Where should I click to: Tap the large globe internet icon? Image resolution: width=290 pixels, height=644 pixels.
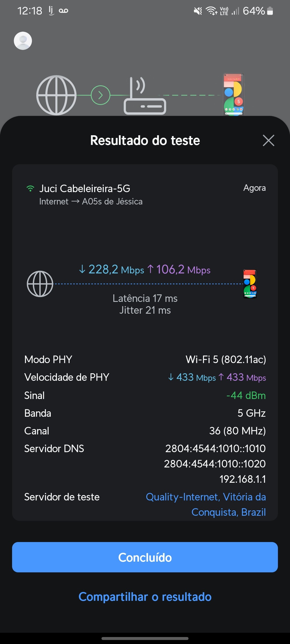(56, 95)
